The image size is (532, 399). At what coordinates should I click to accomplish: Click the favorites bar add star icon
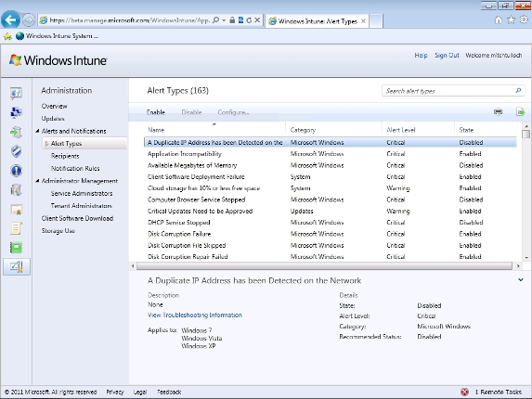point(7,36)
